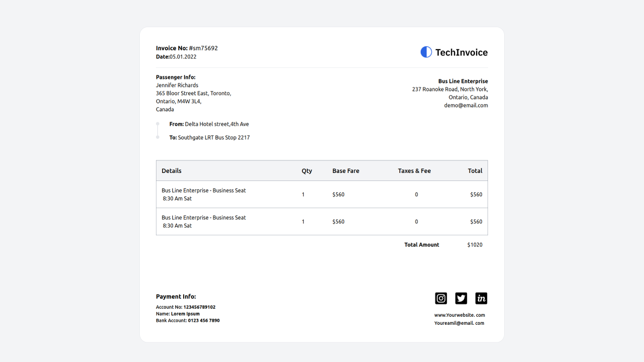Select account number 123456789102
644x362 pixels.
click(x=199, y=307)
